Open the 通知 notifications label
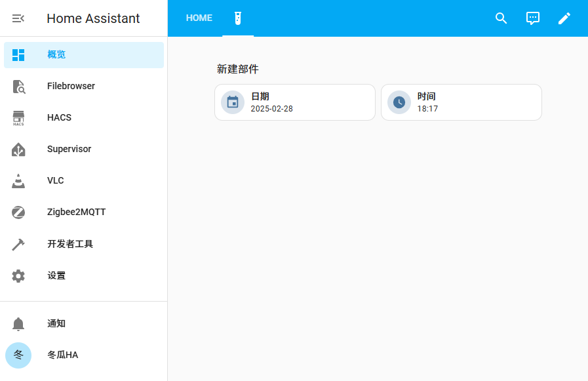The image size is (588, 381). pos(56,323)
